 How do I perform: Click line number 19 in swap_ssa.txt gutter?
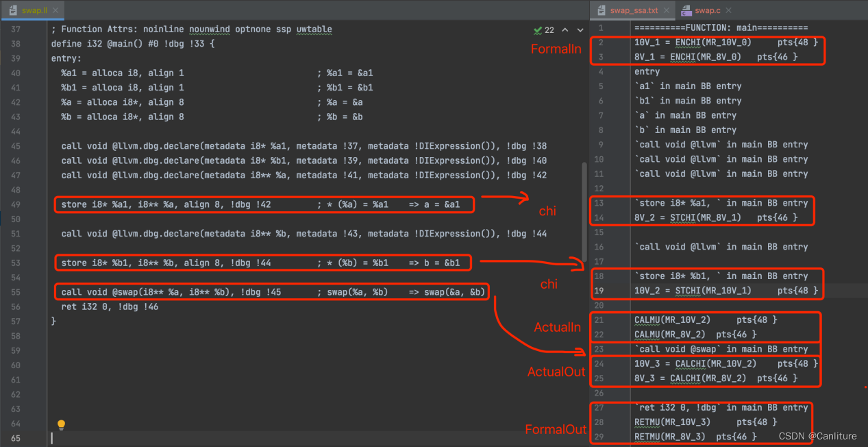coord(600,291)
